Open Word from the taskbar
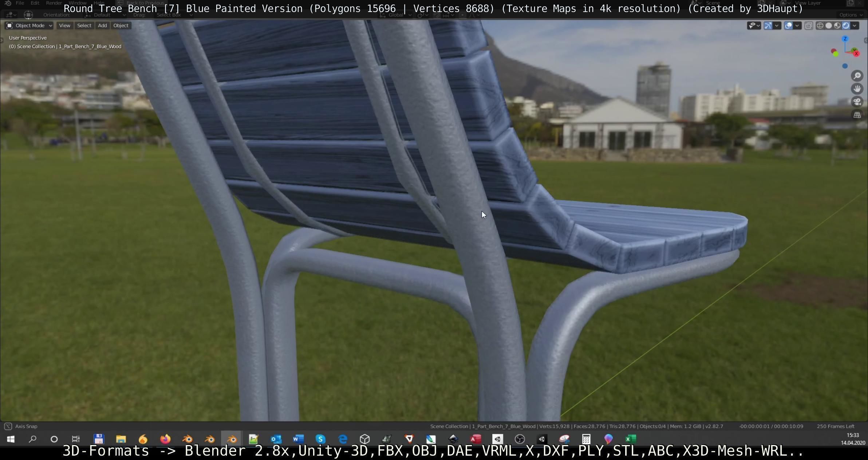Viewport: 868px width, 460px height. pos(298,439)
